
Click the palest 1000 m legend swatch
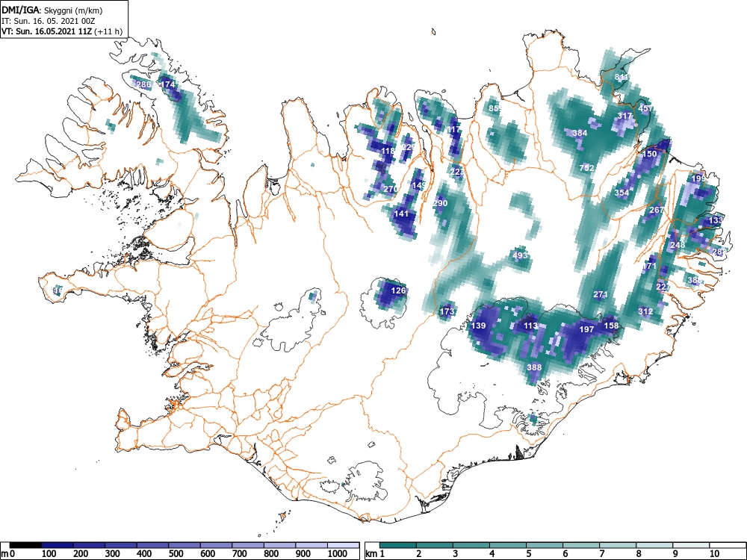344,545
